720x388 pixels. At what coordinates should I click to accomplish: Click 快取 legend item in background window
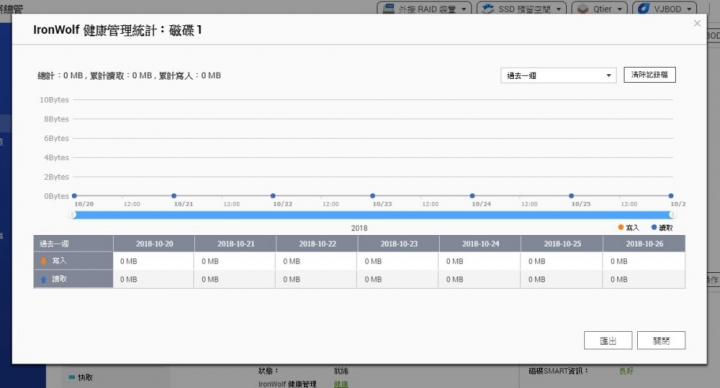click(x=81, y=377)
